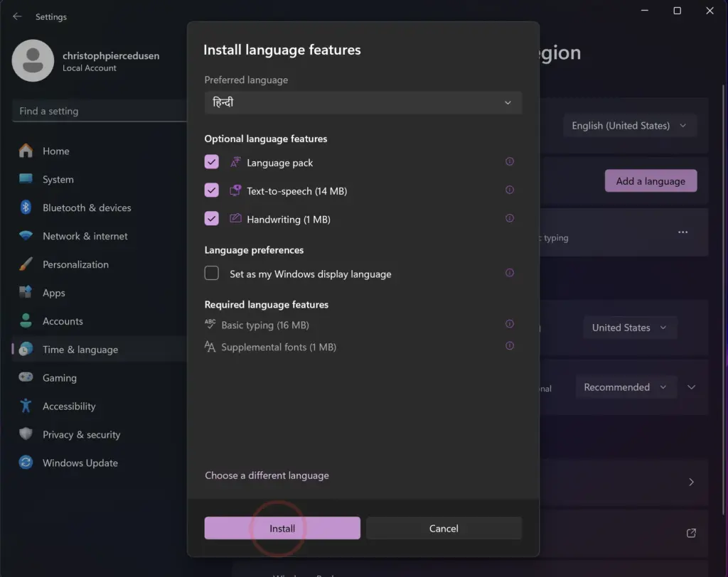The width and height of the screenshot is (728, 577).
Task: Click info icon beside Supplemental fonts
Action: click(509, 346)
